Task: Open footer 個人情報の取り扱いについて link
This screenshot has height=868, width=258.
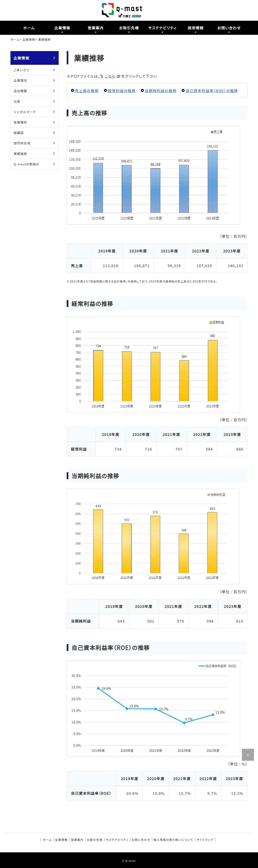Action: (173, 840)
